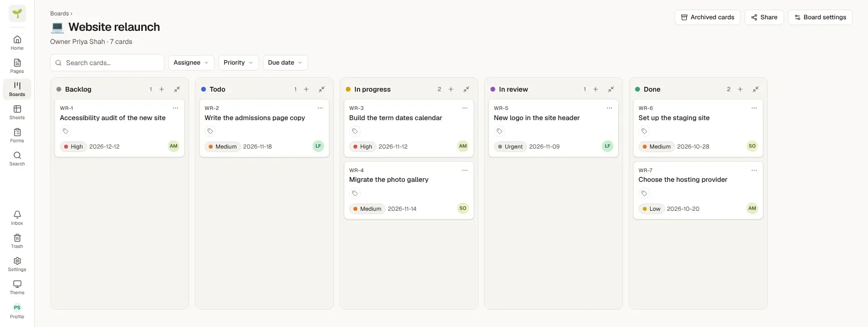Click the Website relaunch board title

(114, 27)
